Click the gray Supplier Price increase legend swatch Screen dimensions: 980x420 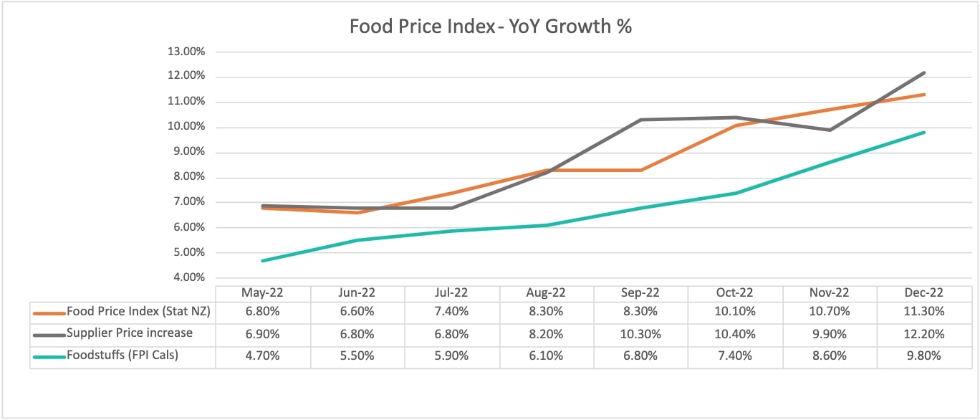point(49,334)
